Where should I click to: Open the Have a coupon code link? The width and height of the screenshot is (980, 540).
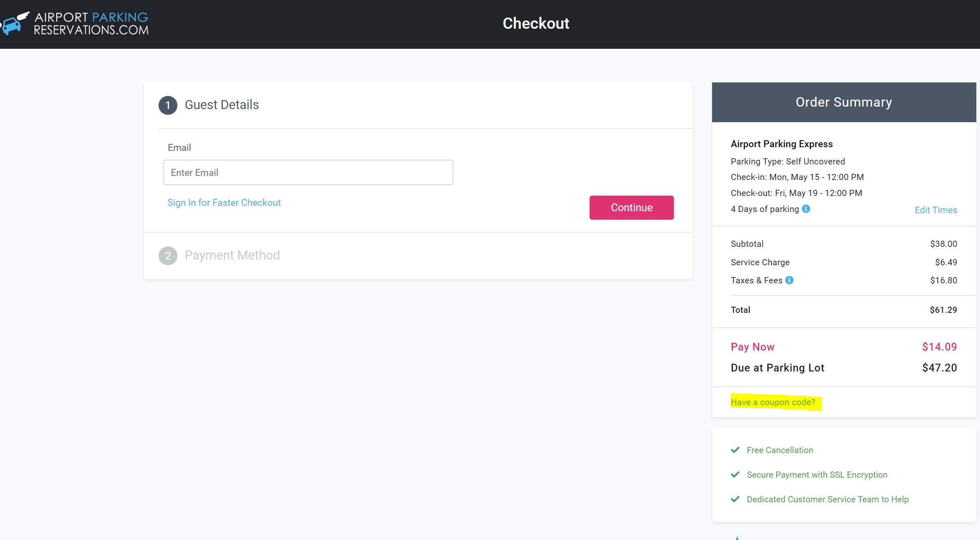pos(773,402)
